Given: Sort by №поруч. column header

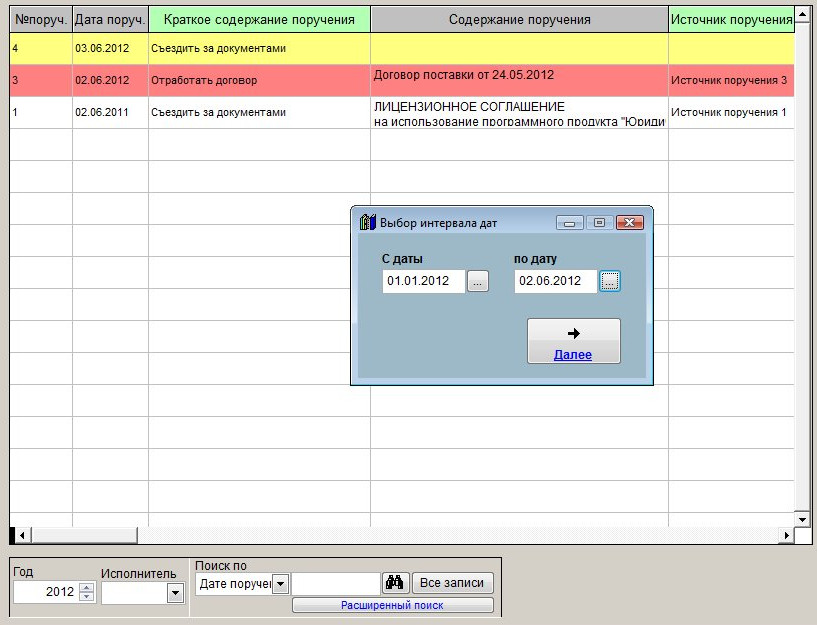Looking at the screenshot, I should [41, 20].
